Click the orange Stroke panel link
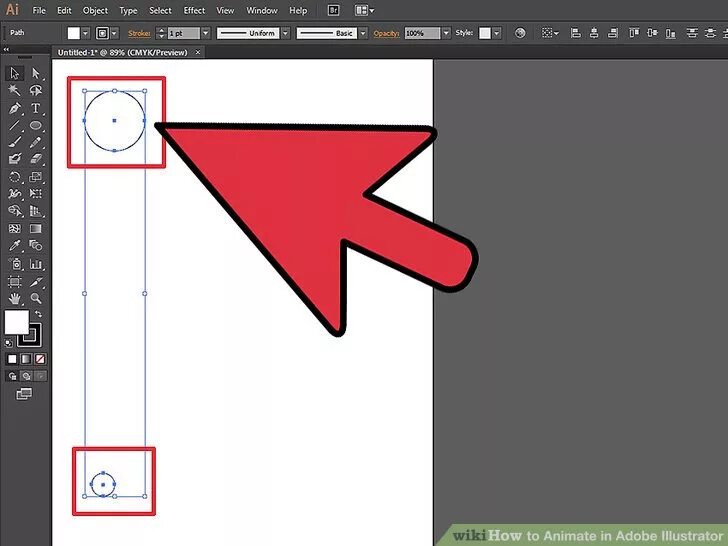This screenshot has height=546, width=728. point(139,33)
